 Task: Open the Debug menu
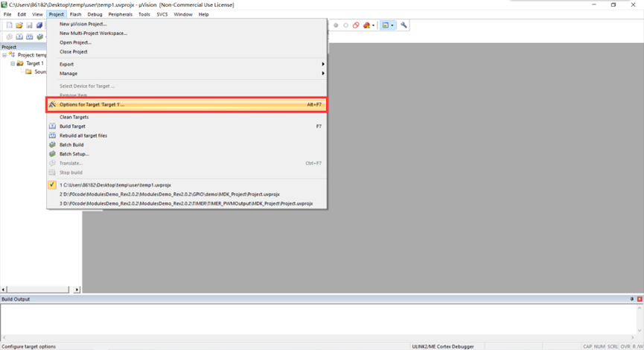[95, 14]
